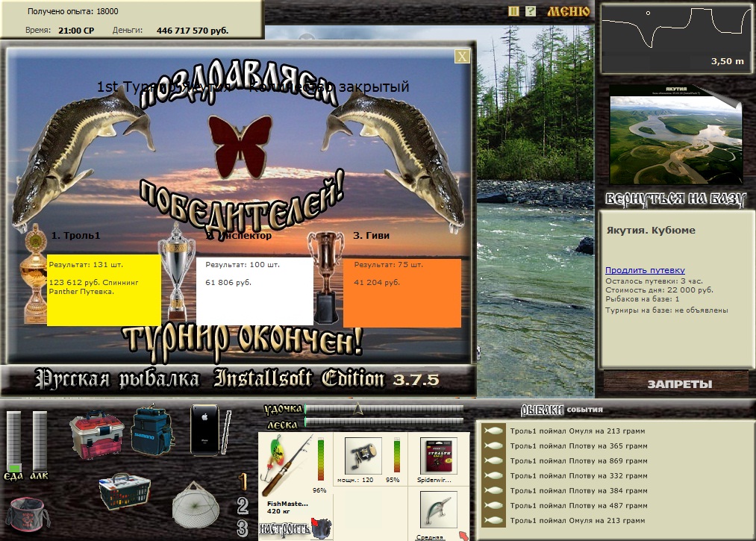Click winner name '3. Гиви'
Screen dimensions: 756x541
coord(371,235)
